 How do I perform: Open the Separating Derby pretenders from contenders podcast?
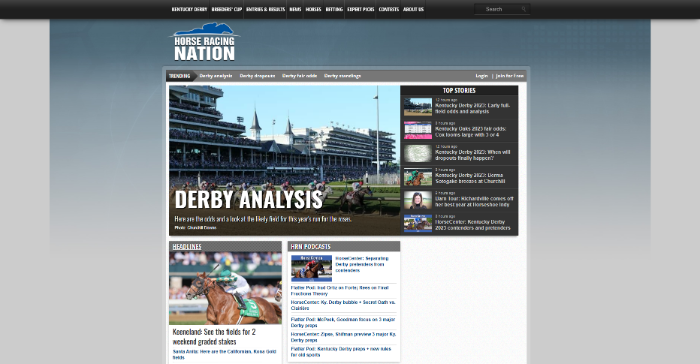362,264
